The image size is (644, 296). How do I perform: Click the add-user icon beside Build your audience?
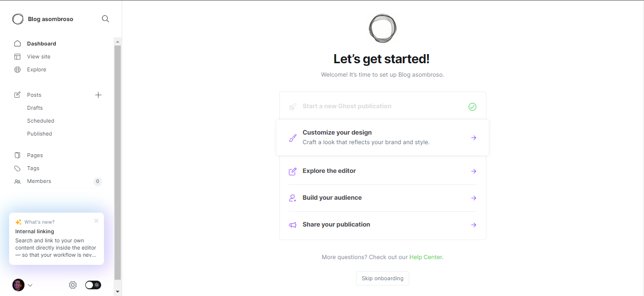click(x=293, y=198)
